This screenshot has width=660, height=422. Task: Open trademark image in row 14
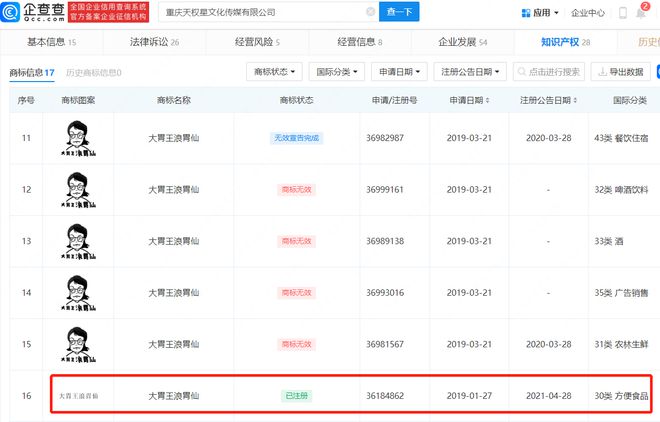tap(78, 293)
